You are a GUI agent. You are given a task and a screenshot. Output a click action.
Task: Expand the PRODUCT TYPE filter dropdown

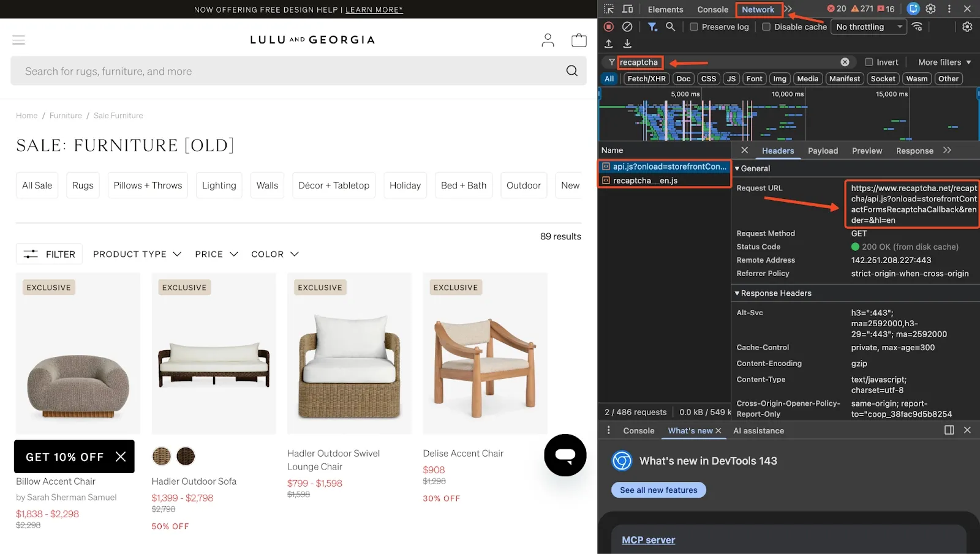point(137,254)
